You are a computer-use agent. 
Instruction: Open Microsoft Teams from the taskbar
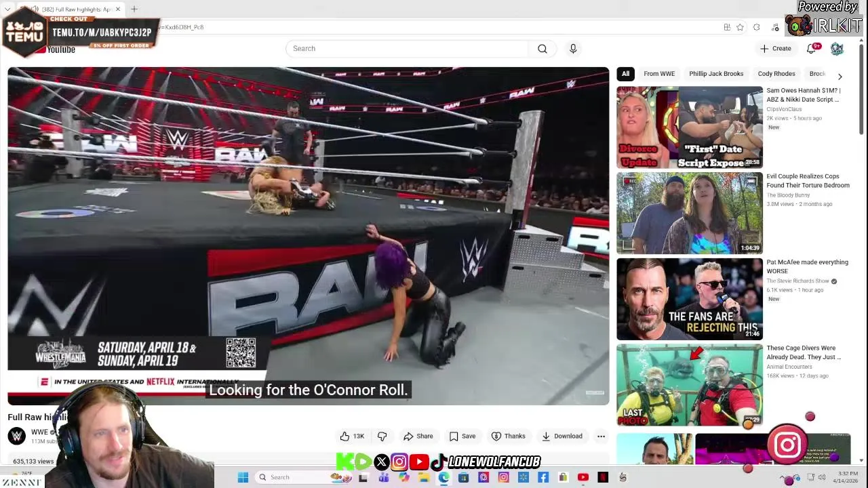384,477
